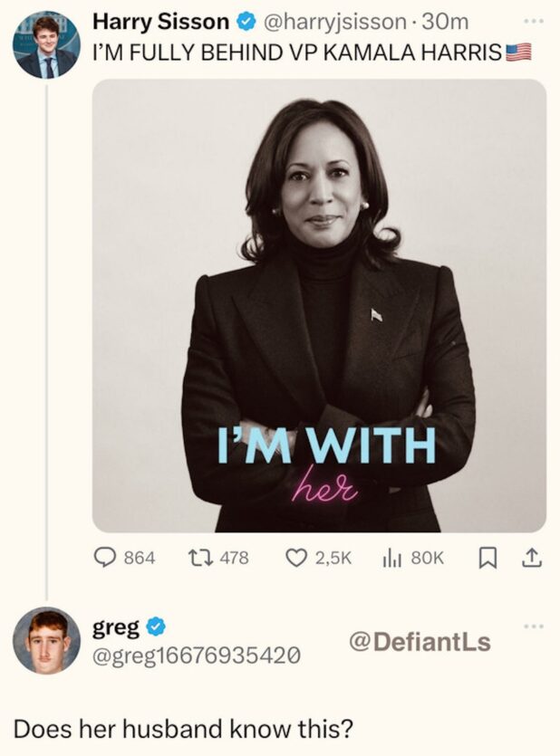Screen dimensions: 560x756
Task: Open more options on Harry Sisson's tweet
Action: (x=534, y=20)
